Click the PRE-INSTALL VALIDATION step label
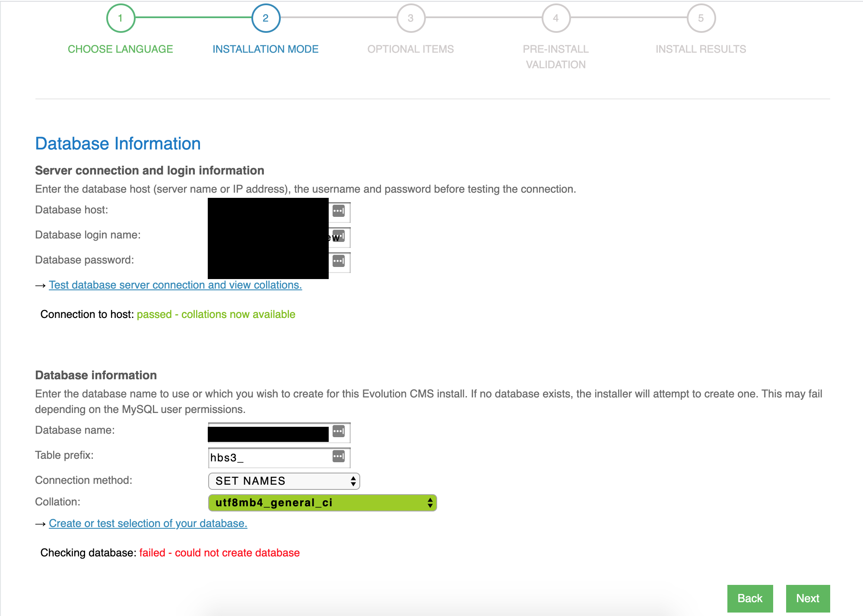The height and width of the screenshot is (616, 863). [x=556, y=57]
